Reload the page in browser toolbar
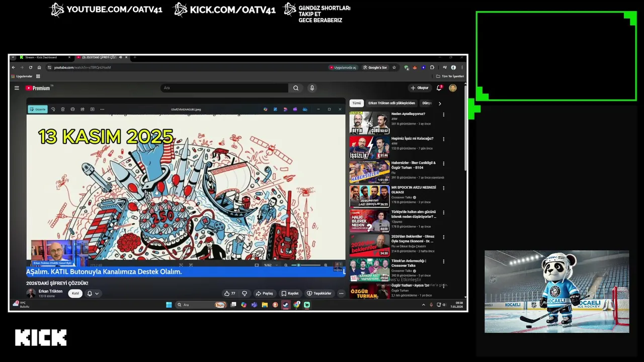This screenshot has width=644, height=362. (31, 67)
